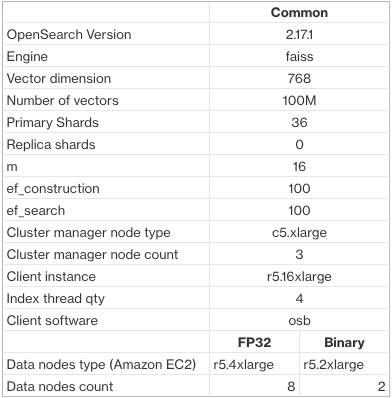Click the 'Engine' row label
This screenshot has width=392, height=398.
click(x=27, y=56)
